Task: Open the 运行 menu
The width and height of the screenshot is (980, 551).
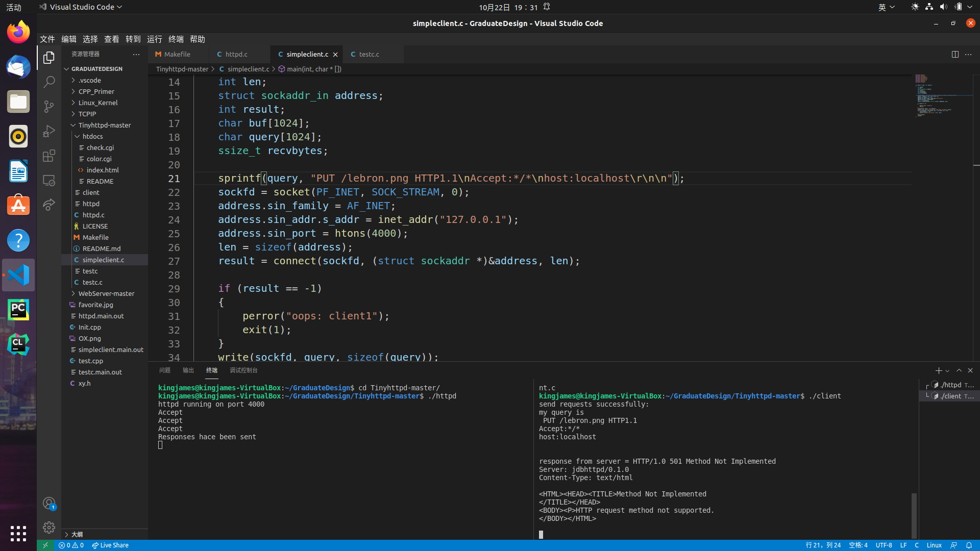Action: point(154,39)
